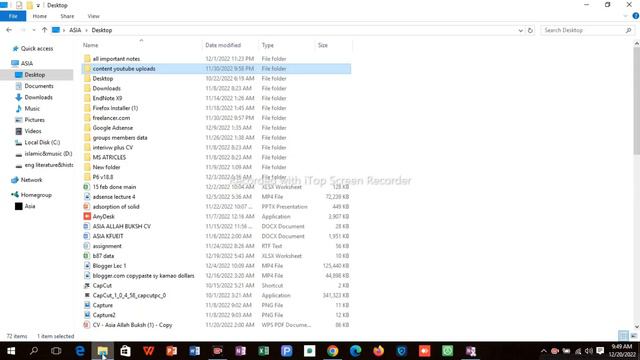
Task: Click the Refresh button in address bar
Action: coord(530,30)
